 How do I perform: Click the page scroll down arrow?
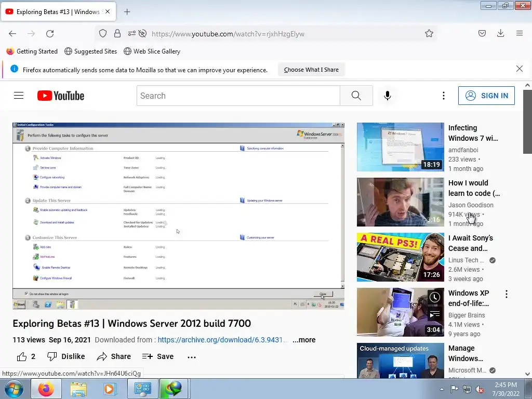click(x=527, y=374)
